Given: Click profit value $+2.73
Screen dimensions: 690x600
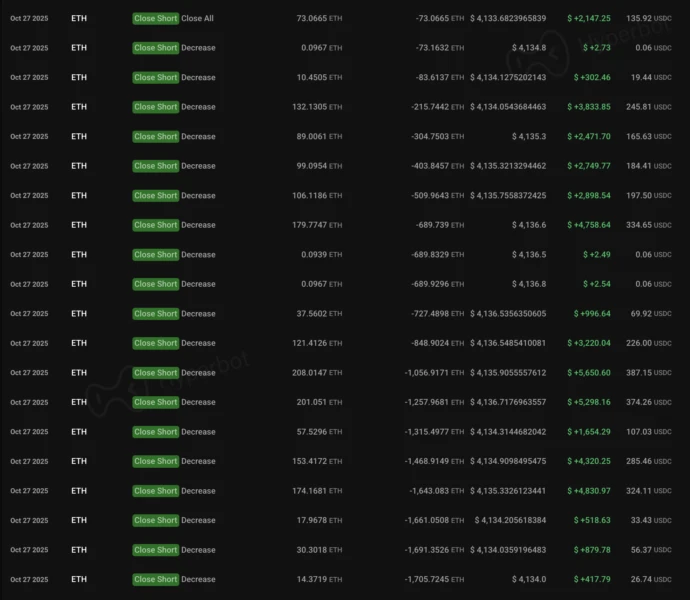Looking at the screenshot, I should (597, 48).
